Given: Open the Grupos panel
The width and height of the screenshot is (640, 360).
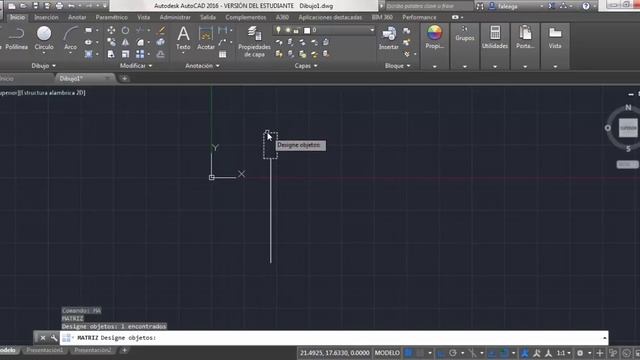Looking at the screenshot, I should (x=465, y=34).
